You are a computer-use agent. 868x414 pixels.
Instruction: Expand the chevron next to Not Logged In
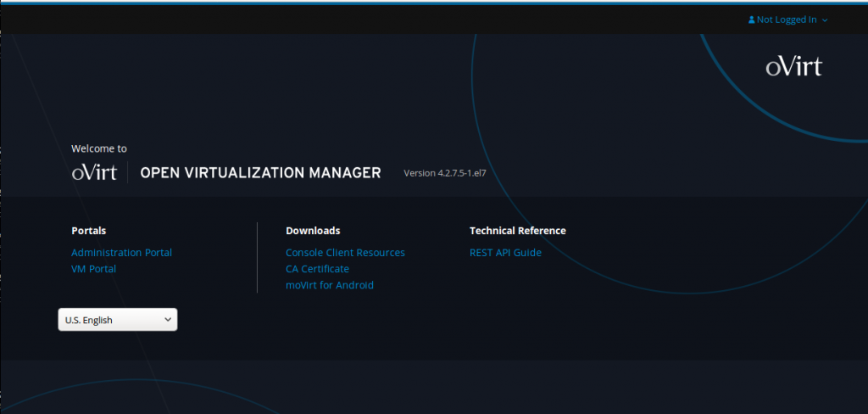[825, 20]
